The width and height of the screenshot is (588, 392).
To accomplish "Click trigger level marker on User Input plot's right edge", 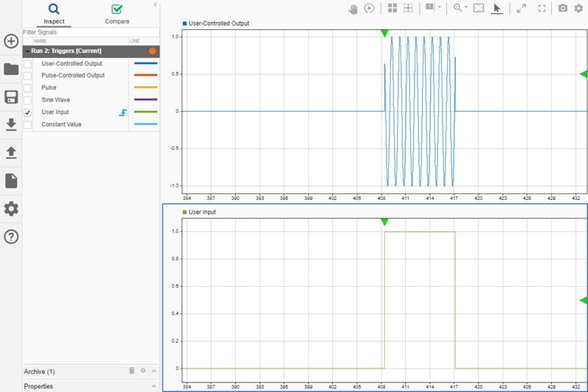I will pos(584,300).
